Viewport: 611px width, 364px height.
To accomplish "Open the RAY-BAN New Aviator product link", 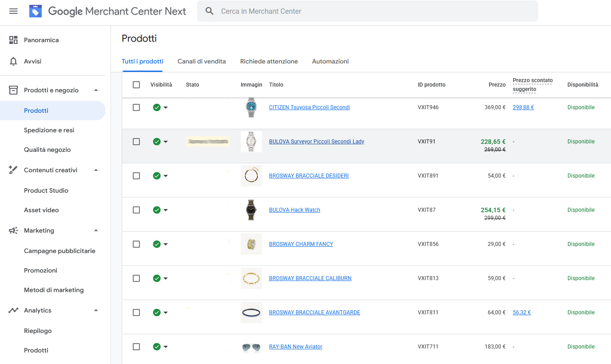I will tap(296, 347).
